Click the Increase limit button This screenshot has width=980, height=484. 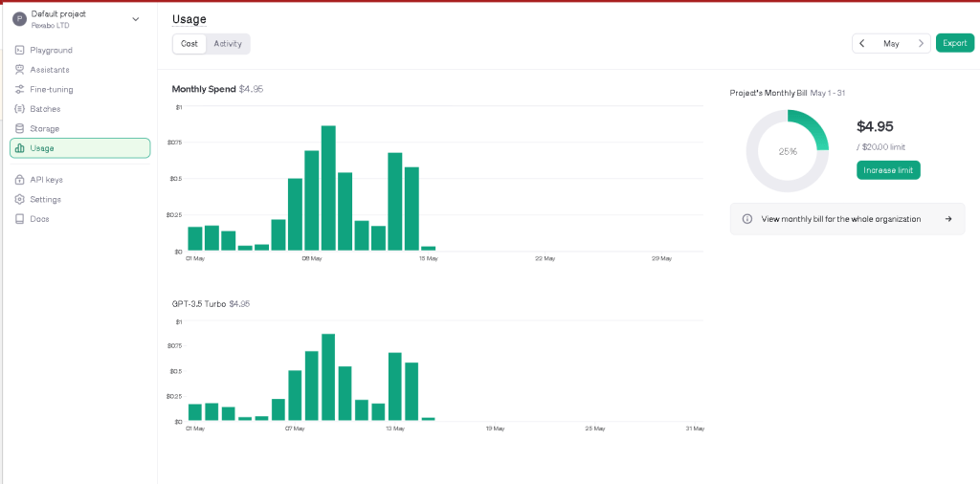tap(888, 170)
